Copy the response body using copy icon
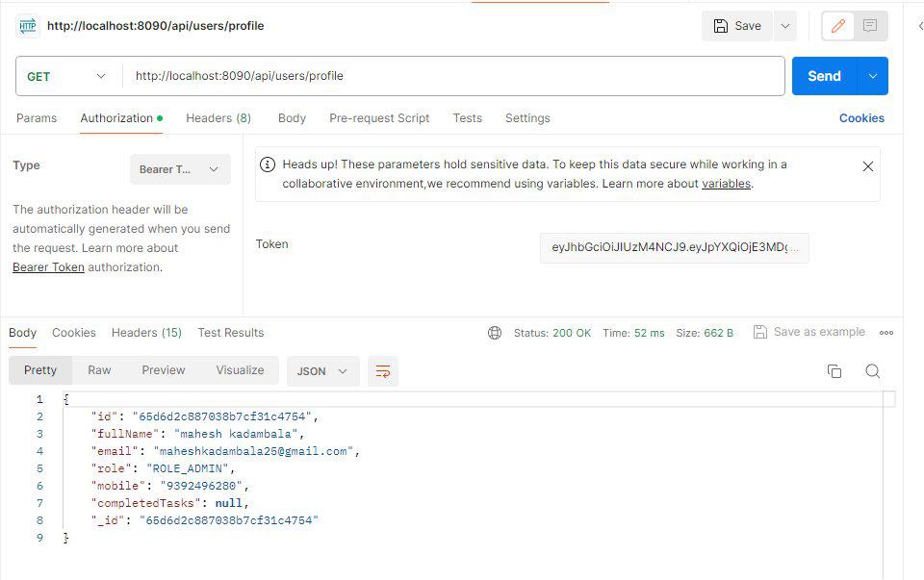Screen dimensions: 924x580 834,370
